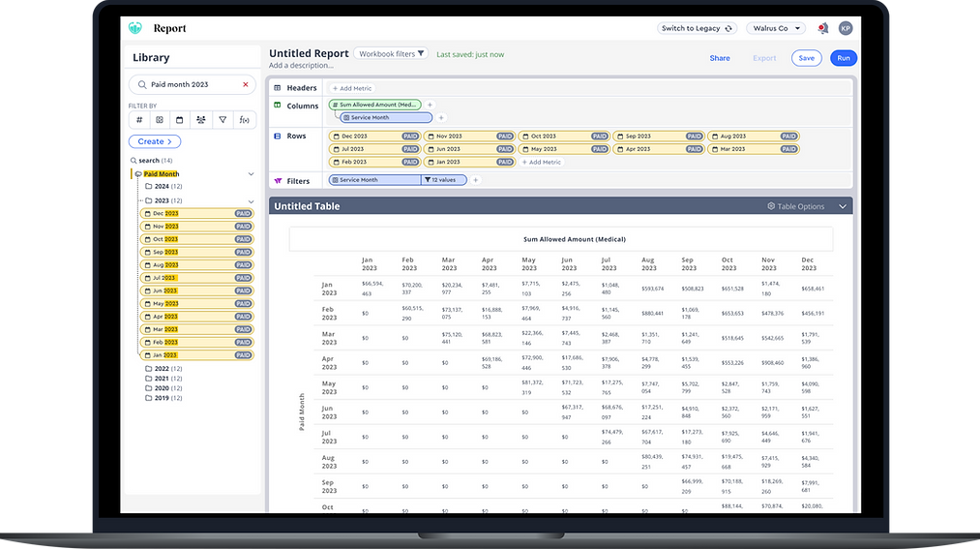
Task: Click the app logo next to Report
Action: point(135,28)
